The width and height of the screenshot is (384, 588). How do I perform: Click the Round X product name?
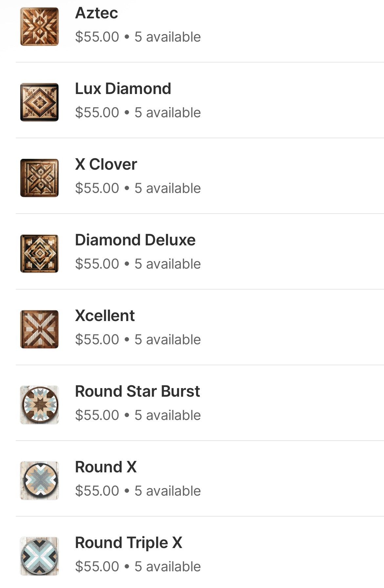106,467
